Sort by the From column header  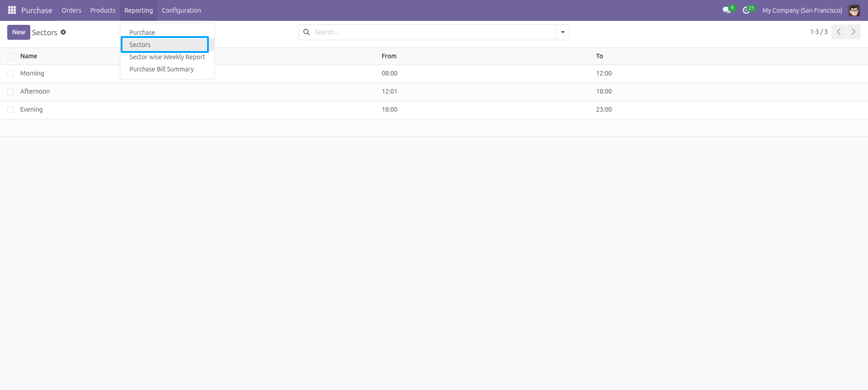(389, 56)
